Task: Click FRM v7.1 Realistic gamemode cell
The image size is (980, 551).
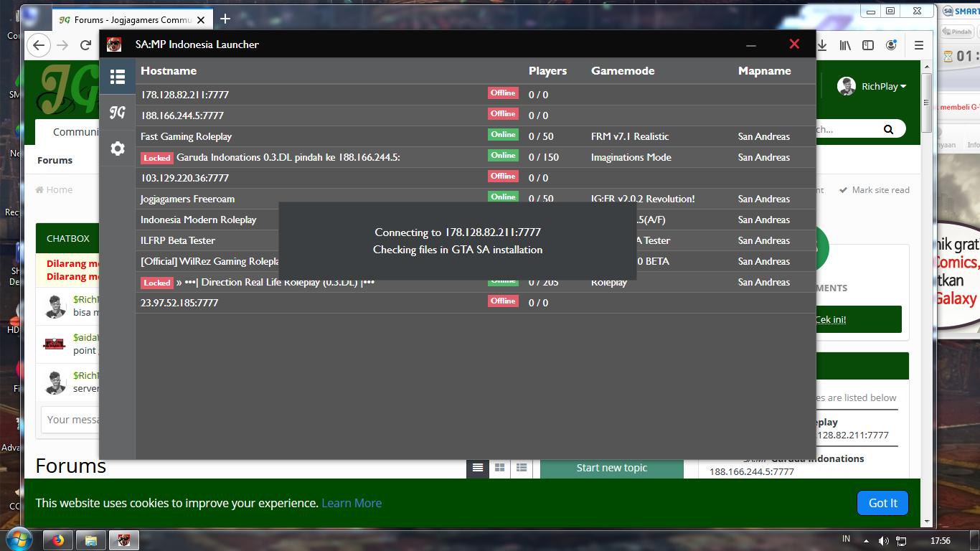Action: point(630,136)
